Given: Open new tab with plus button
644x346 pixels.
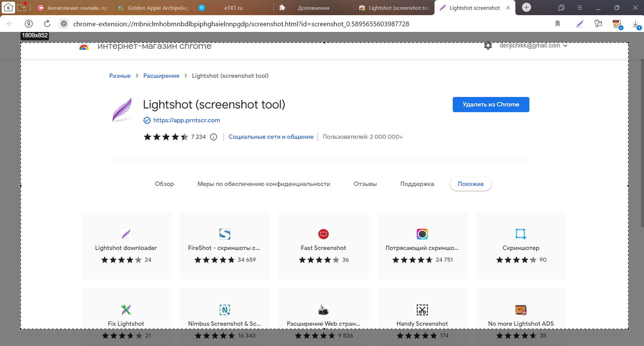Looking at the screenshot, I should [527, 7].
